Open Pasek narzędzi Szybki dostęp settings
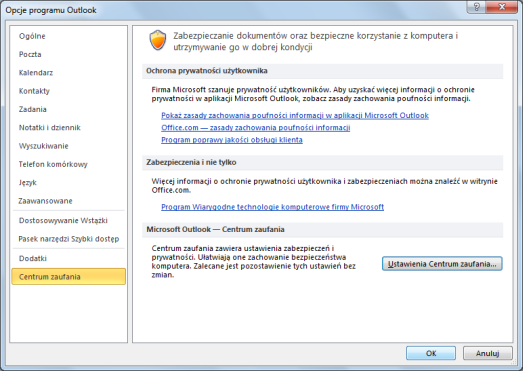 69,239
